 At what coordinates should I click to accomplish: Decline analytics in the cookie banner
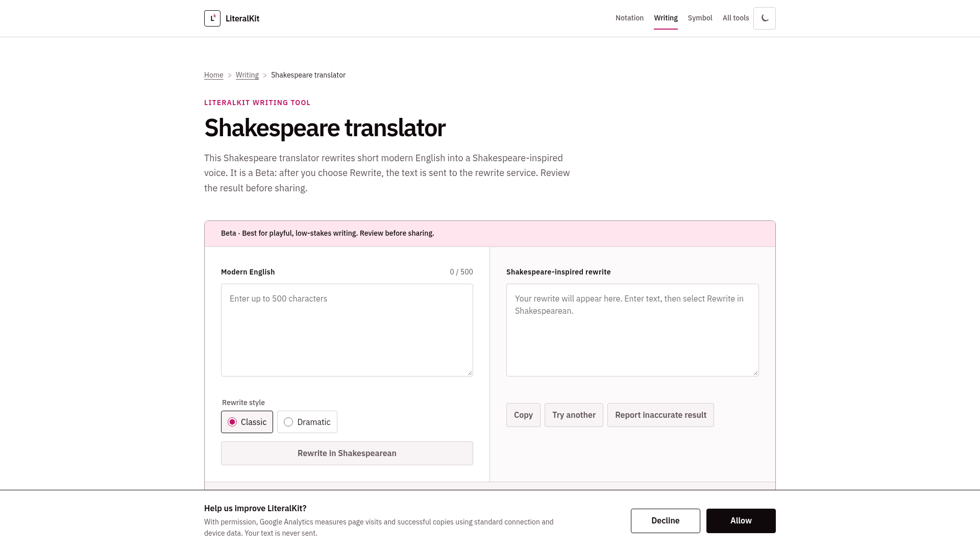pyautogui.click(x=666, y=521)
